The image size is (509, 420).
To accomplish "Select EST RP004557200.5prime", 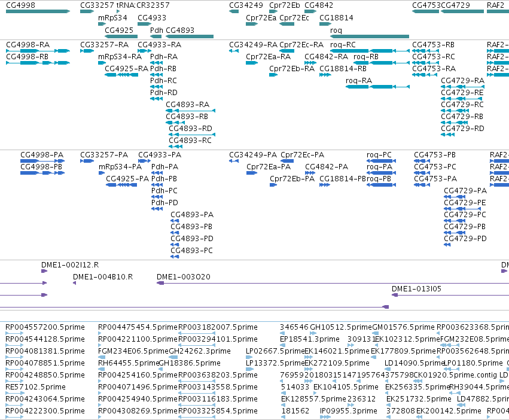I will point(45,327).
